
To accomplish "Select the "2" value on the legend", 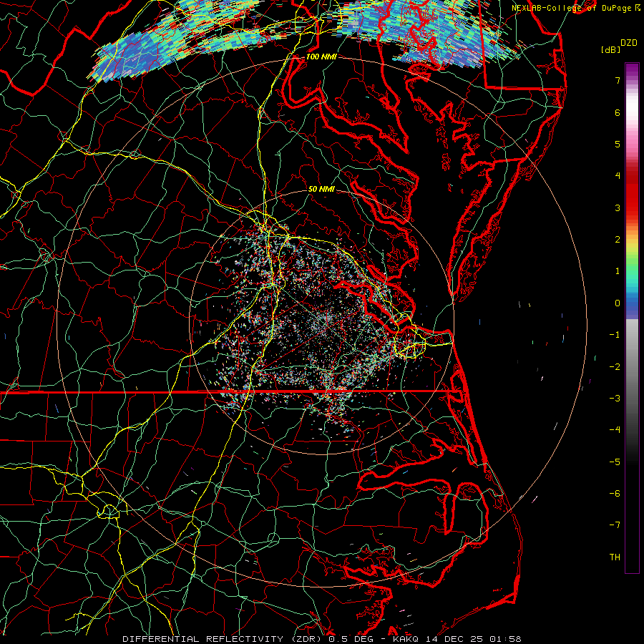I will [618, 240].
